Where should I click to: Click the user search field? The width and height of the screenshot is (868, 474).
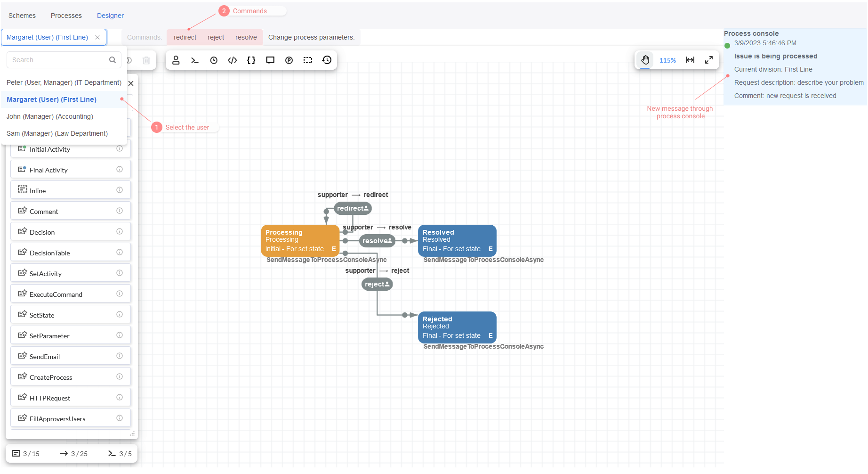(64, 60)
